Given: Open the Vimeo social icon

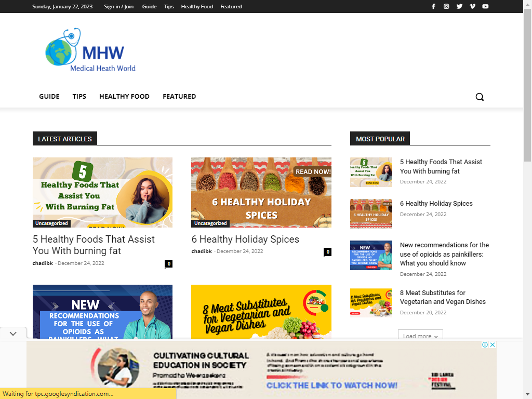Looking at the screenshot, I should pos(472,6).
